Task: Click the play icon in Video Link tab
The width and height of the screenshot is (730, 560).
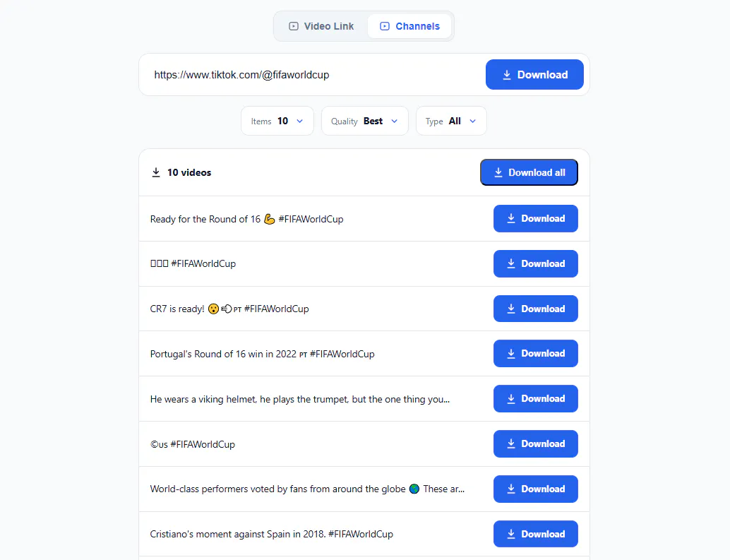Action: click(293, 26)
